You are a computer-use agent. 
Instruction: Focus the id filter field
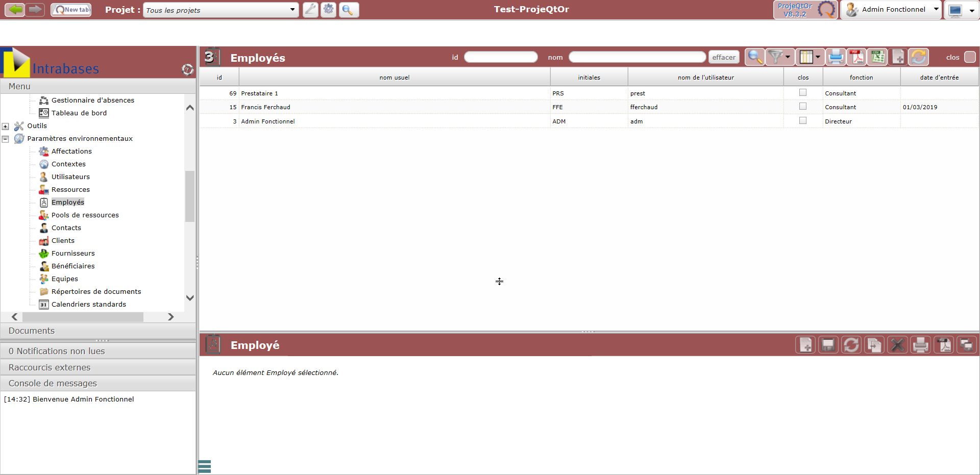pos(501,57)
